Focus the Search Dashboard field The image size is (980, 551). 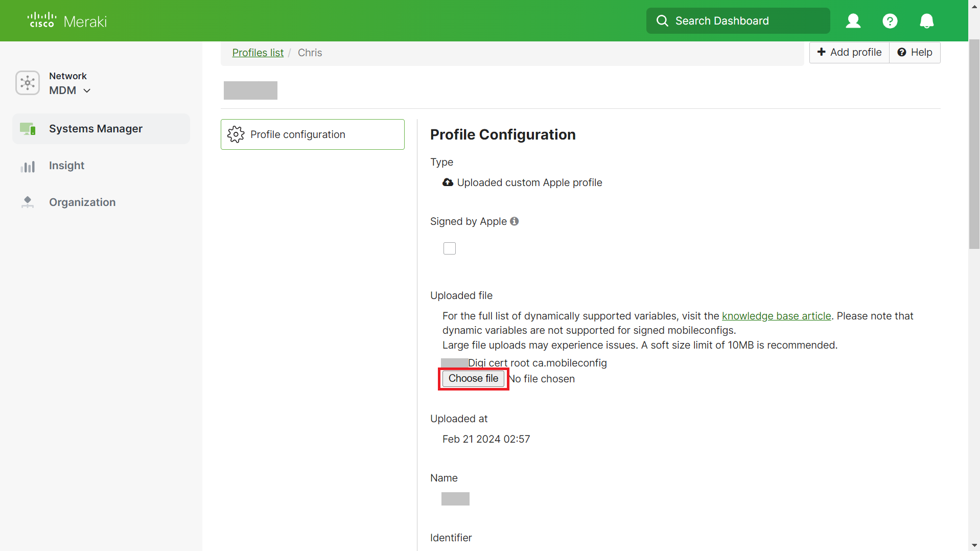pos(738,20)
